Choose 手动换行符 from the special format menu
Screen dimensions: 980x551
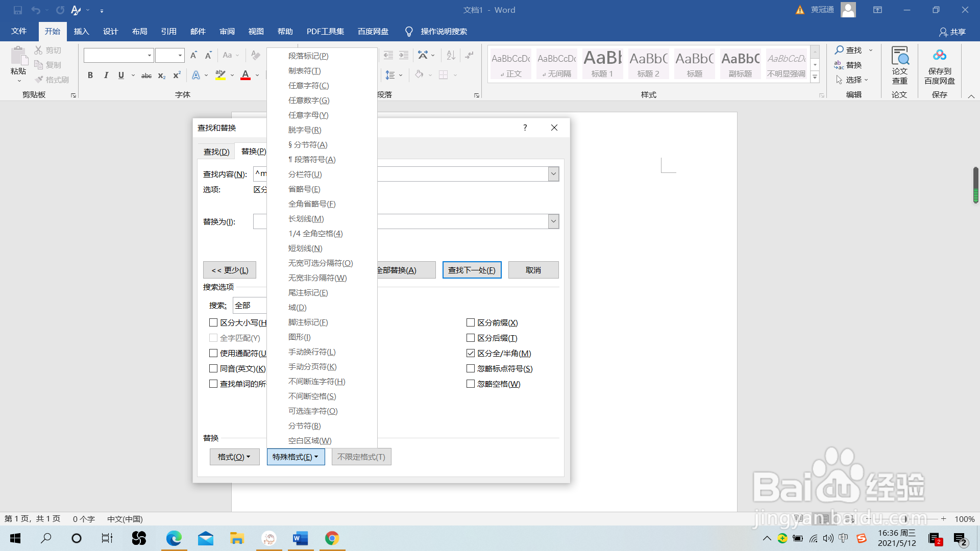coord(312,352)
